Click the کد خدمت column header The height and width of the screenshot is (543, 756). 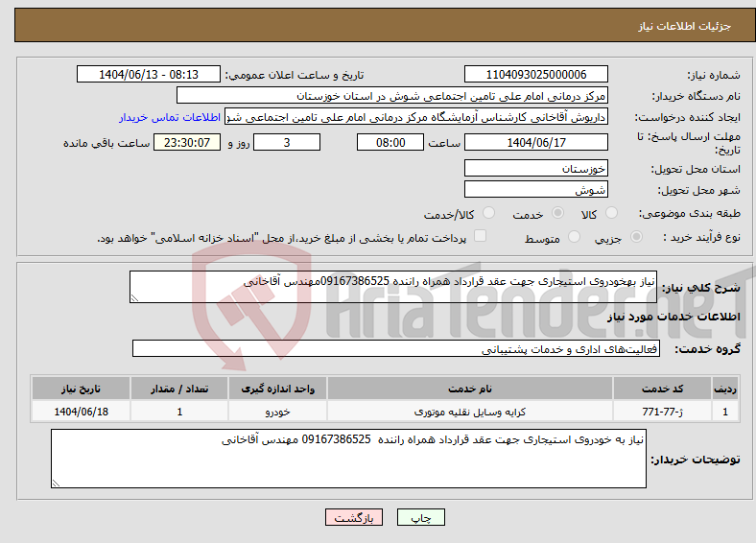[x=663, y=389]
